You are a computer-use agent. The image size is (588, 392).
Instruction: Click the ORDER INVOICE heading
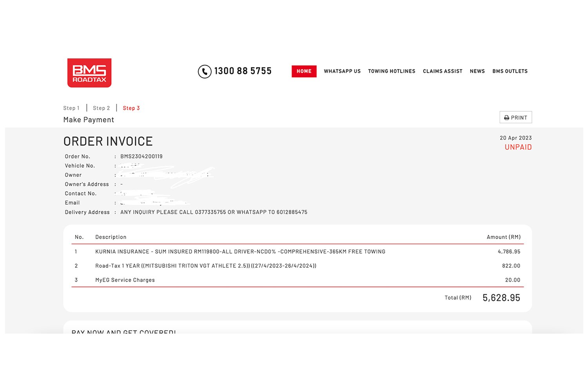pyautogui.click(x=108, y=141)
